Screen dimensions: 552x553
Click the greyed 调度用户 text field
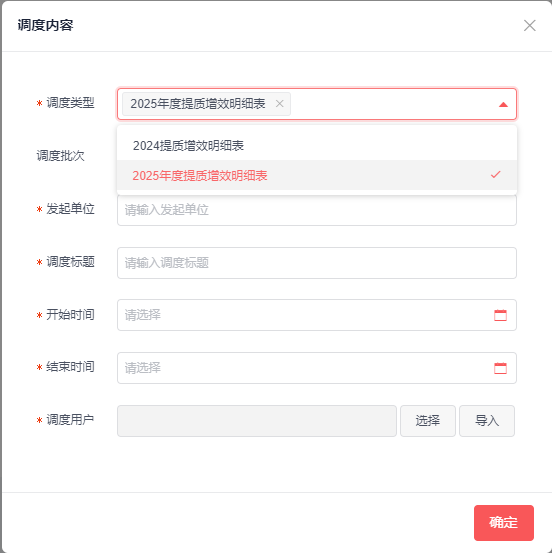257,421
